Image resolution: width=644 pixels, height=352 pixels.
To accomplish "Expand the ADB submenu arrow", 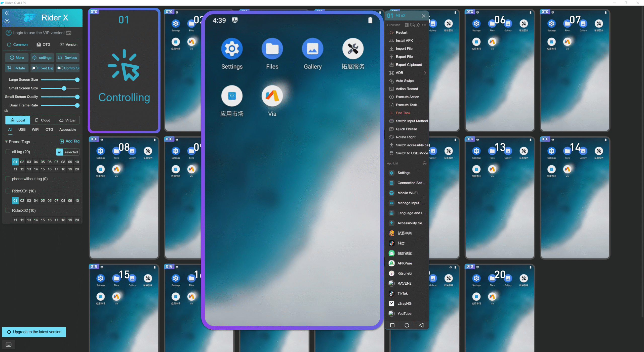I will [x=425, y=73].
